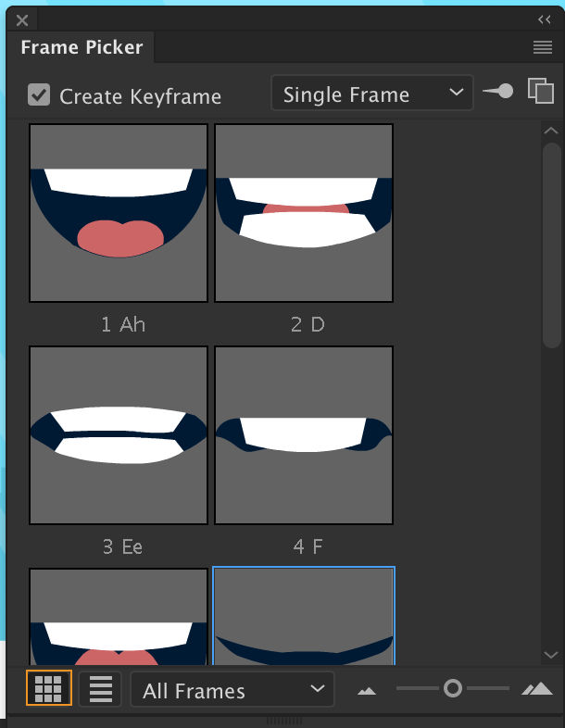Viewport: 565px width, 728px height.
Task: Click the small mountains zoom-out icon
Action: 367,691
